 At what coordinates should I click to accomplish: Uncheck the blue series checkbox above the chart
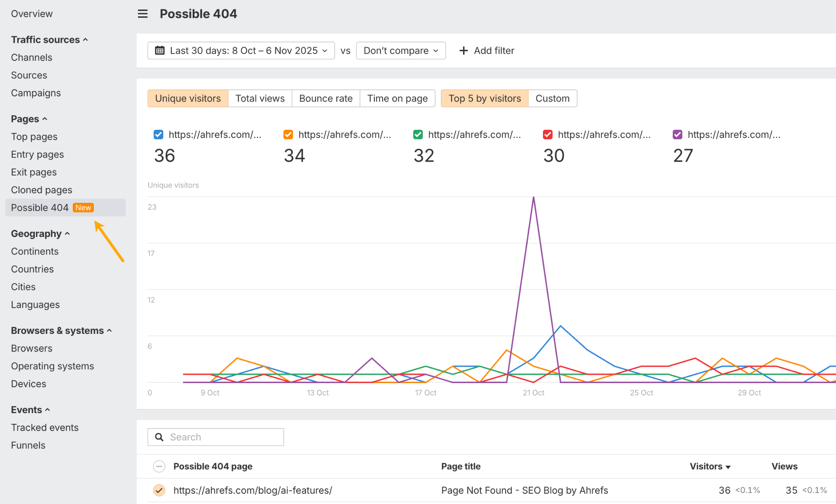tap(158, 135)
